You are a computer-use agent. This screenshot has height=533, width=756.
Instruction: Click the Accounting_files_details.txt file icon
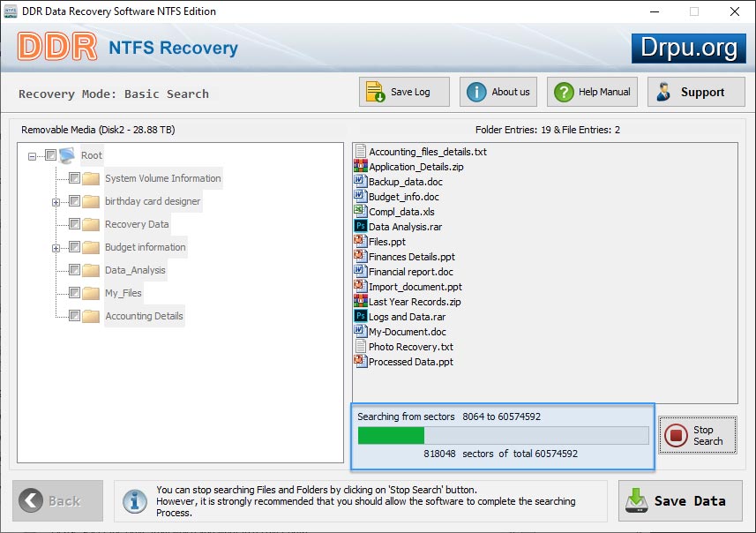pyautogui.click(x=360, y=152)
